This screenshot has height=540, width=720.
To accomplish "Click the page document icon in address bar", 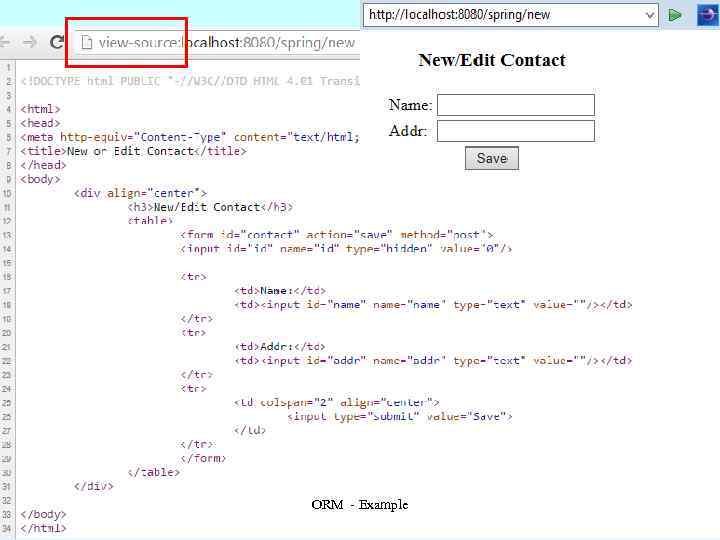I will [86, 43].
